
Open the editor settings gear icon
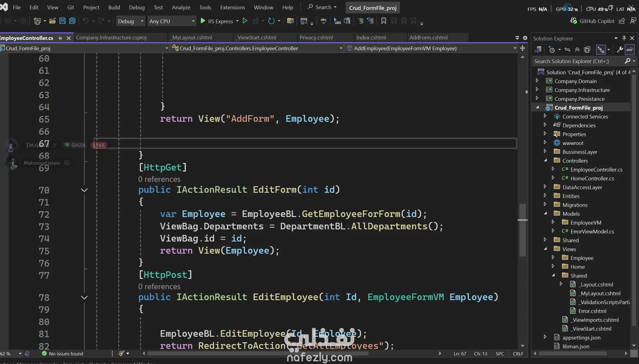(525, 38)
